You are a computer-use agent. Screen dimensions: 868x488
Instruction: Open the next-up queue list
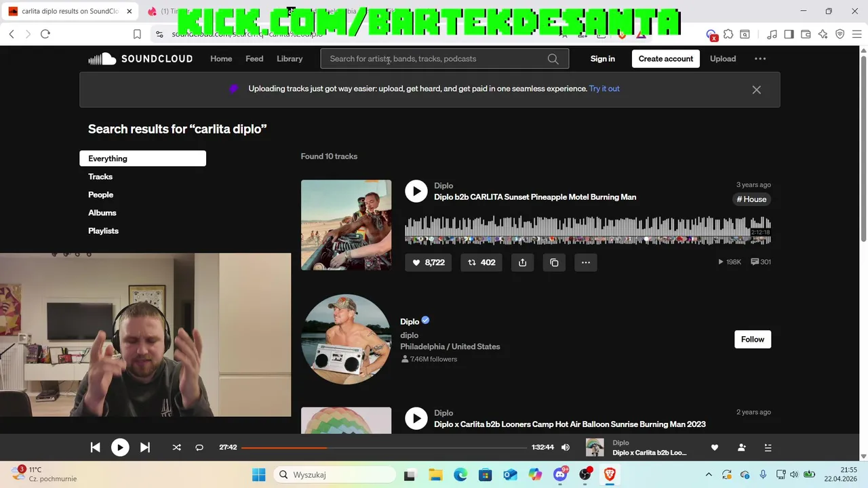pos(768,447)
